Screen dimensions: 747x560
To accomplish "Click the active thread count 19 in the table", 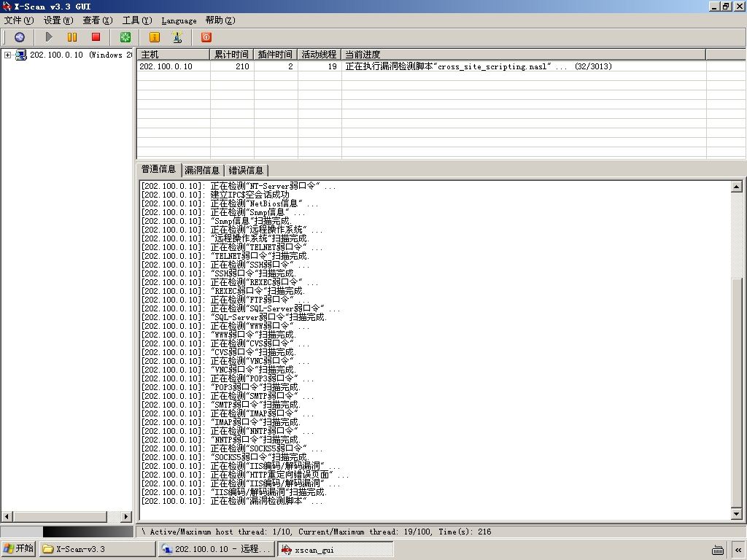I will tap(333, 66).
